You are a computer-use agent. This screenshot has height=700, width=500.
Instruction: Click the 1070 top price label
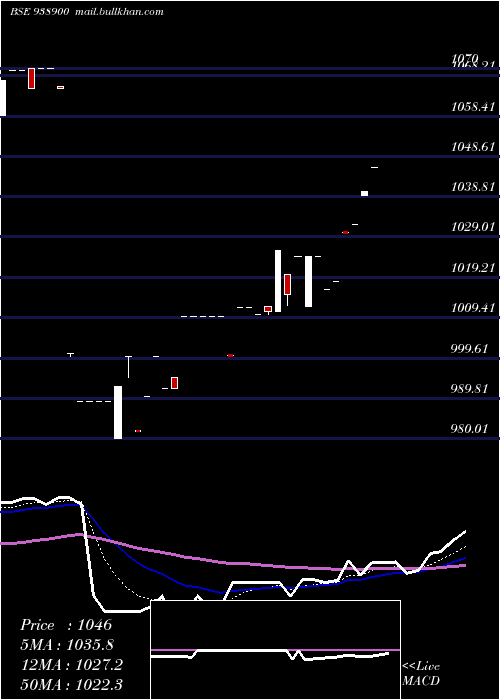465,58
